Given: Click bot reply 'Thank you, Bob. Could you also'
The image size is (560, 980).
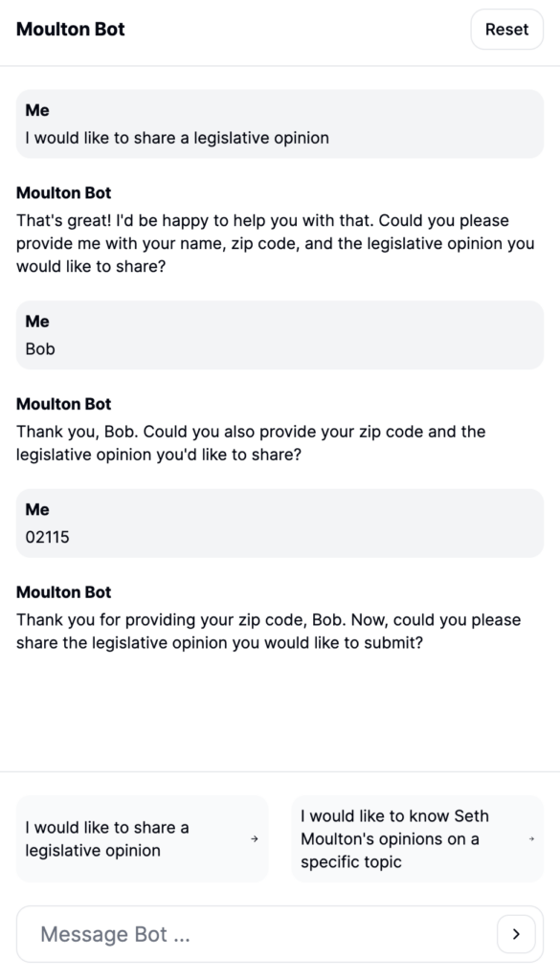Looking at the screenshot, I should (251, 443).
